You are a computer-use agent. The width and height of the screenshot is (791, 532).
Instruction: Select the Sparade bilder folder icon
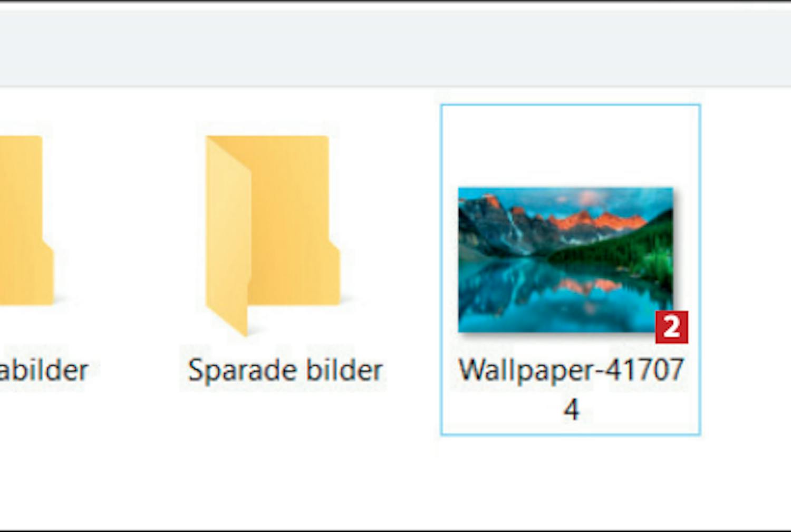point(273,235)
